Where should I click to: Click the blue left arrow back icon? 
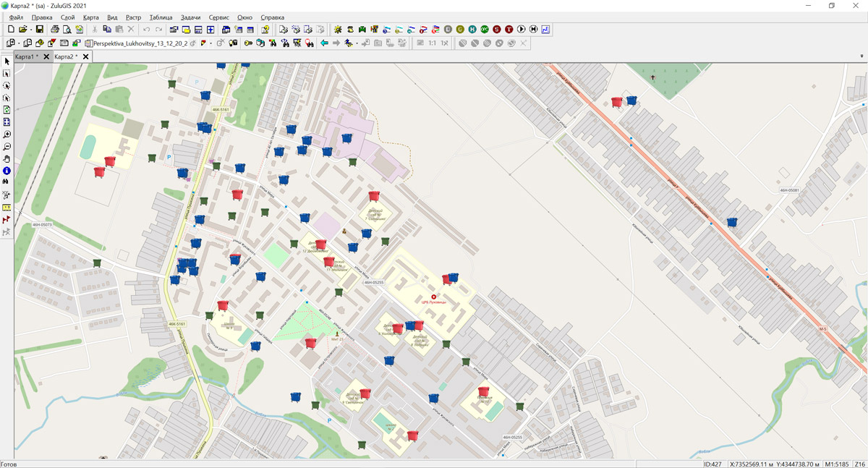pyautogui.click(x=325, y=43)
